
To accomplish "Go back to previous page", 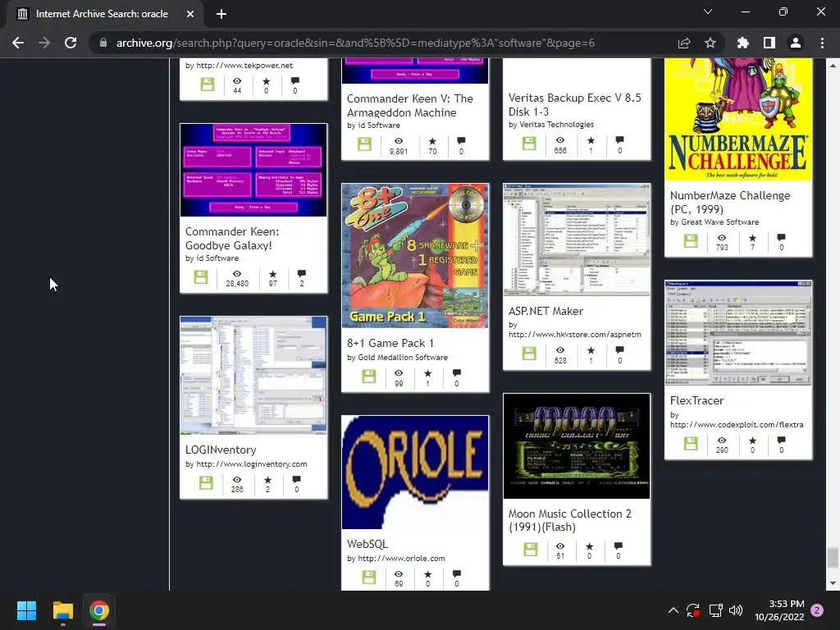I will [x=18, y=43].
